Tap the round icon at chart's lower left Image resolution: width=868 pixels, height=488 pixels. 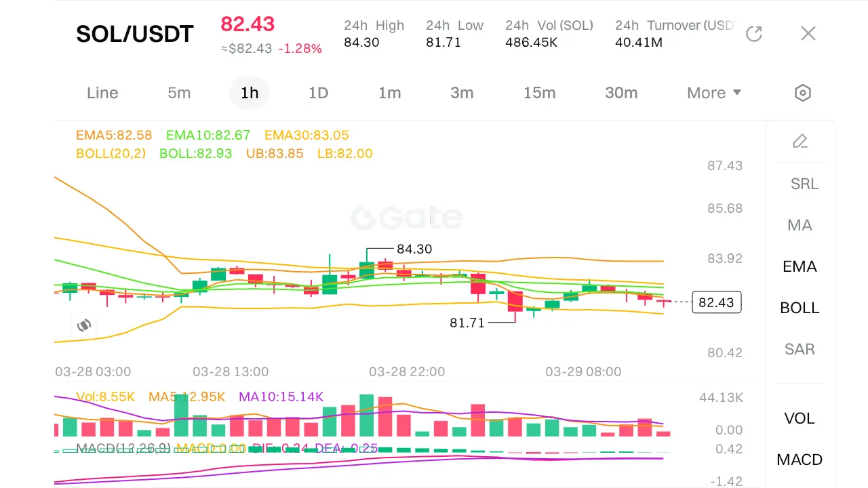[x=84, y=325]
